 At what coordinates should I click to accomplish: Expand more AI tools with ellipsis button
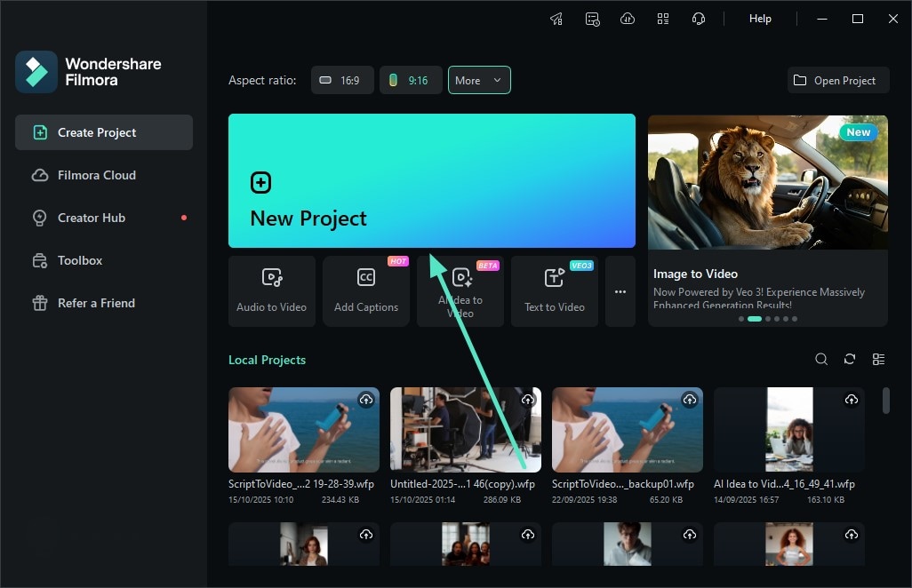coord(620,290)
